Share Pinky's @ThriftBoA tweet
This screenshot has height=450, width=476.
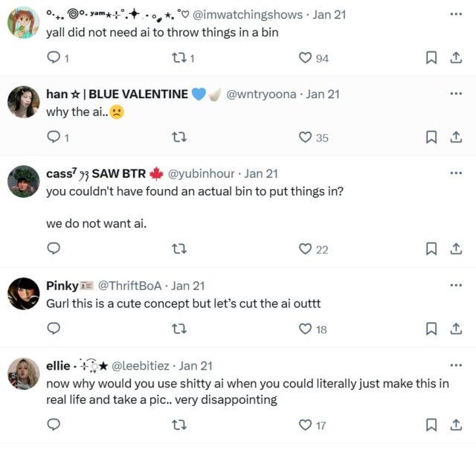point(456,329)
